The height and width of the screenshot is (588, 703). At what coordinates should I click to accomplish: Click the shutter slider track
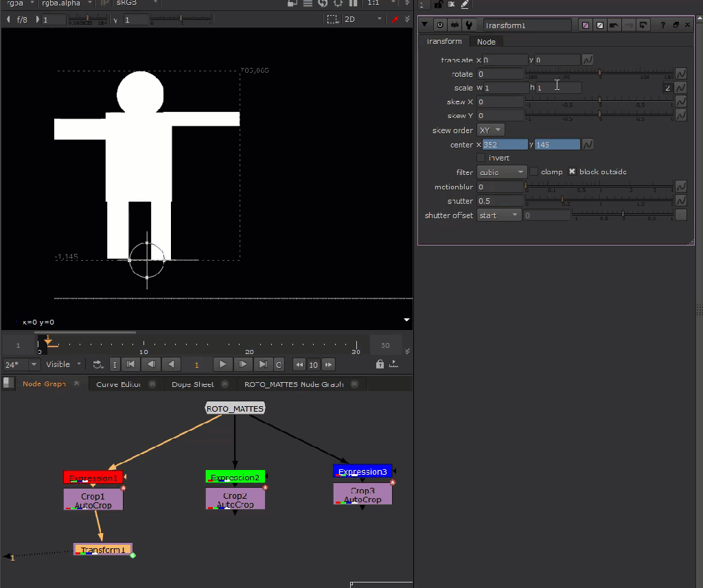[599, 201]
